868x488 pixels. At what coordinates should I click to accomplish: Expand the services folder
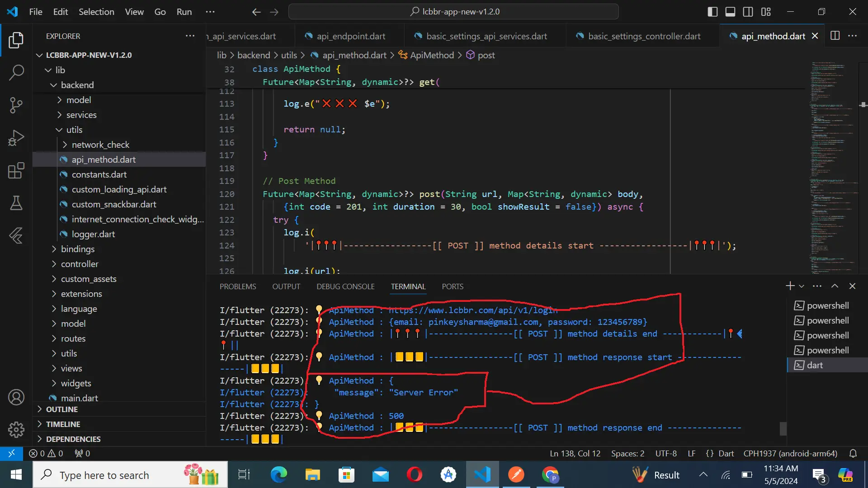pyautogui.click(x=81, y=115)
